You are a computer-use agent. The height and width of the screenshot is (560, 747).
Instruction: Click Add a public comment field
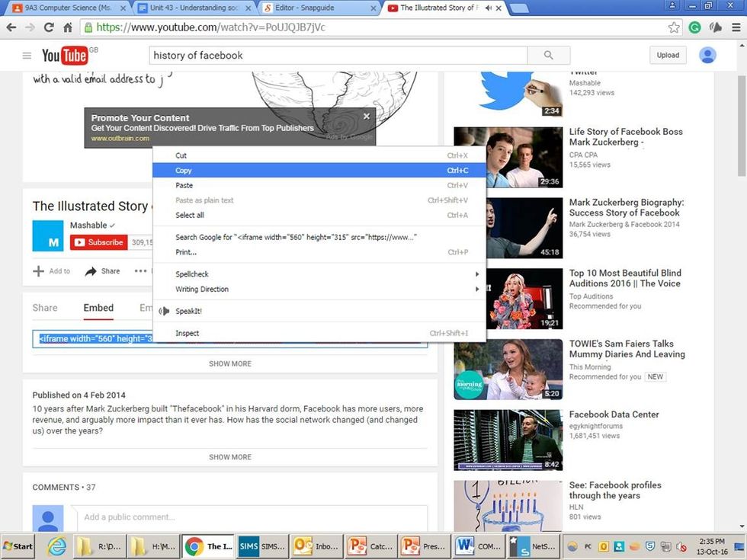tap(252, 517)
